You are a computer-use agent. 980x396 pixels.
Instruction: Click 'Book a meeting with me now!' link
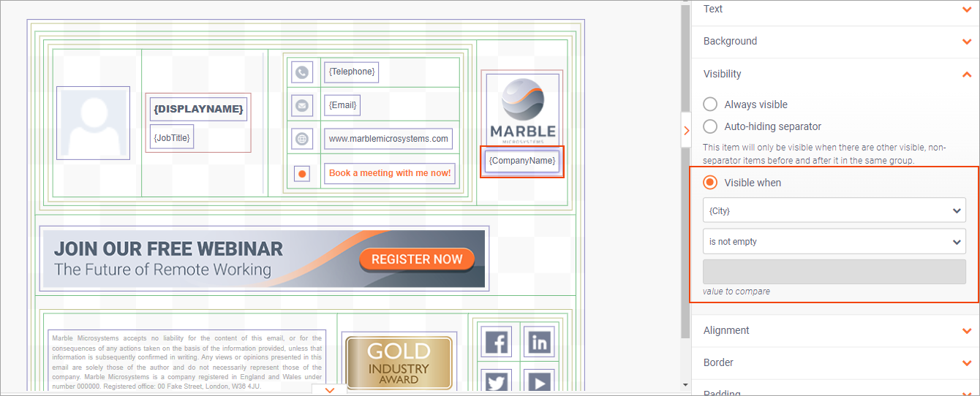tap(390, 173)
